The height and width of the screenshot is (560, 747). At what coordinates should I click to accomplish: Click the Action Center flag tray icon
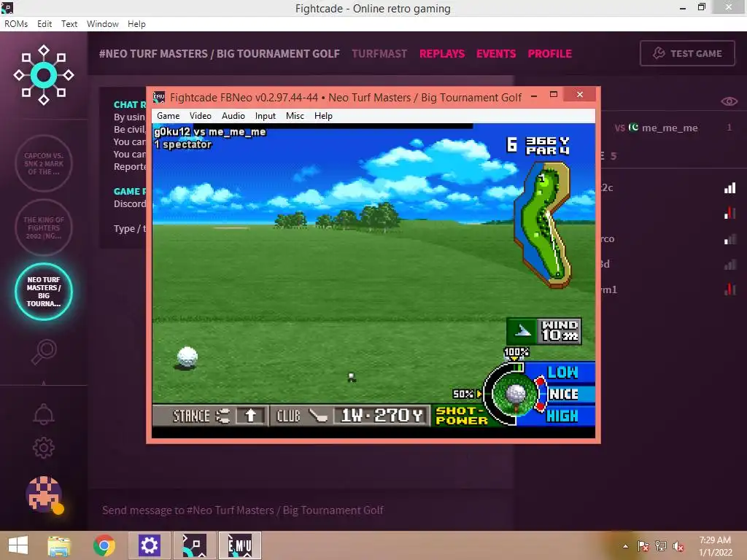tap(643, 546)
